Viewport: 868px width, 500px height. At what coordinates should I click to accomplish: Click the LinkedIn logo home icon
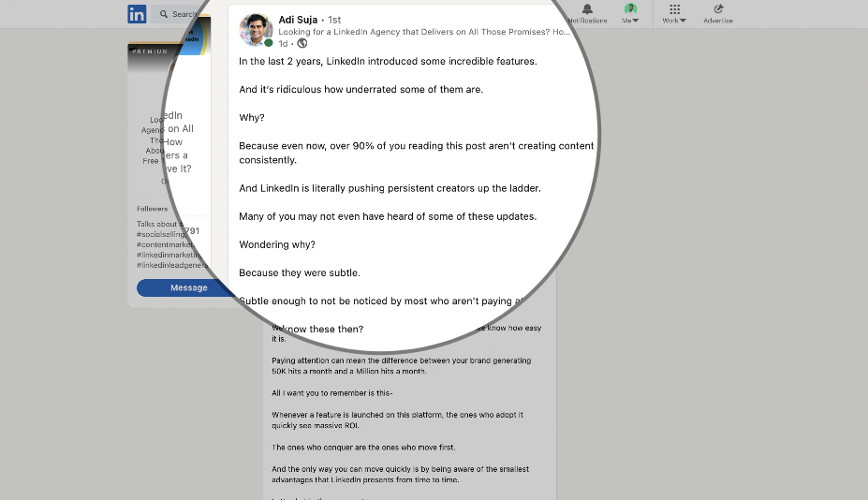(137, 14)
